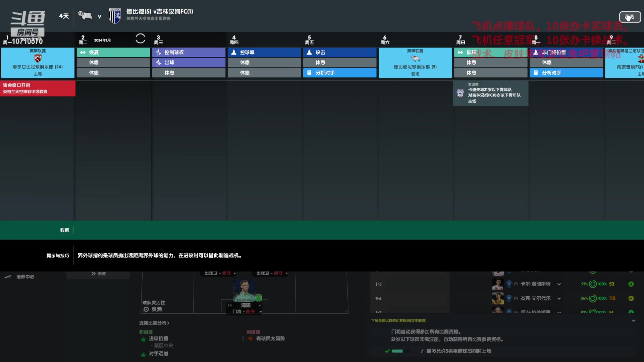This screenshot has width=644, height=362.
Task: Select Wednesday's 控制球权 training session
Action: click(x=189, y=52)
